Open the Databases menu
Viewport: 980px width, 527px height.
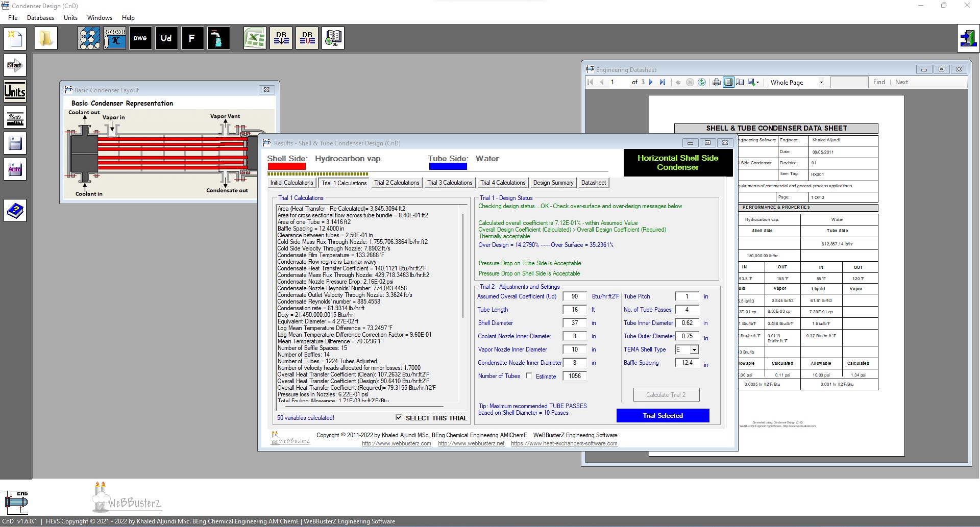40,18
